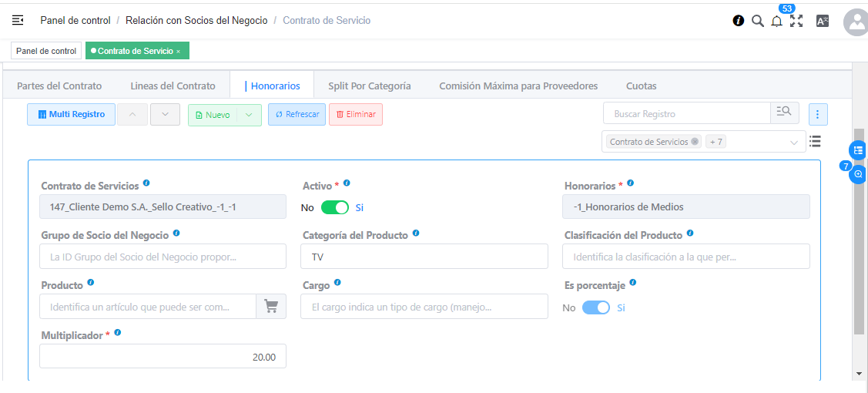Open the Split Por Categoría tab
868x393 pixels.
point(369,86)
